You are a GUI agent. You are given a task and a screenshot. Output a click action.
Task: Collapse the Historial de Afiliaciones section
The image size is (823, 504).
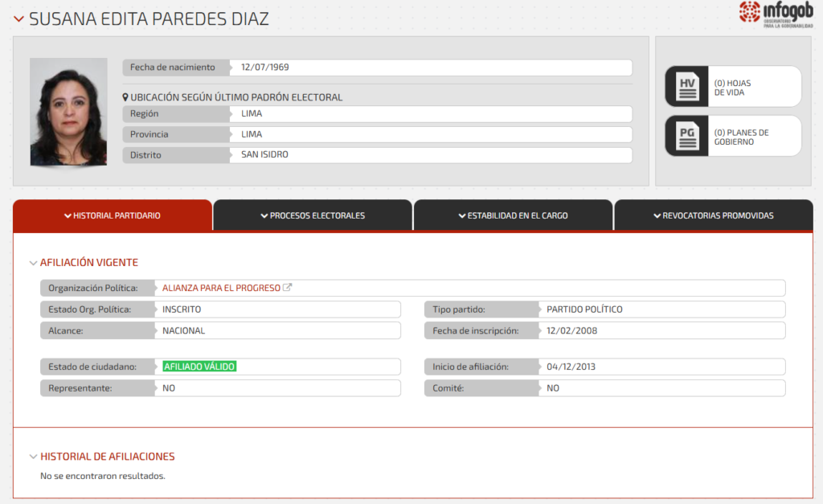(33, 457)
